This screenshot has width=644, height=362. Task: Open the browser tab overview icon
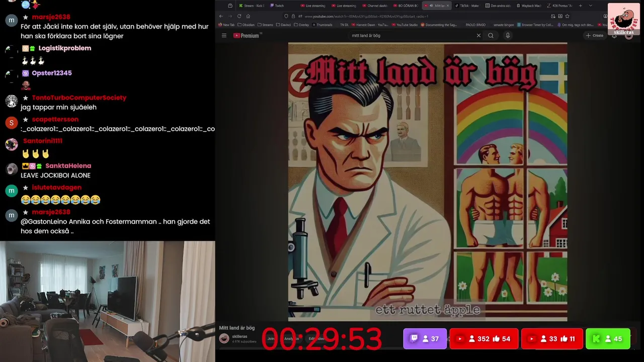230,6
